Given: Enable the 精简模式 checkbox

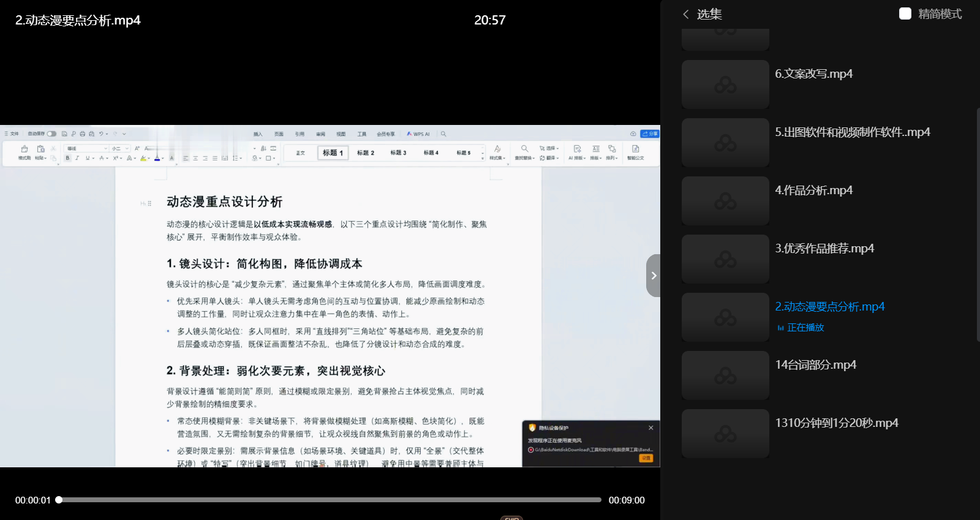Looking at the screenshot, I should click(905, 13).
